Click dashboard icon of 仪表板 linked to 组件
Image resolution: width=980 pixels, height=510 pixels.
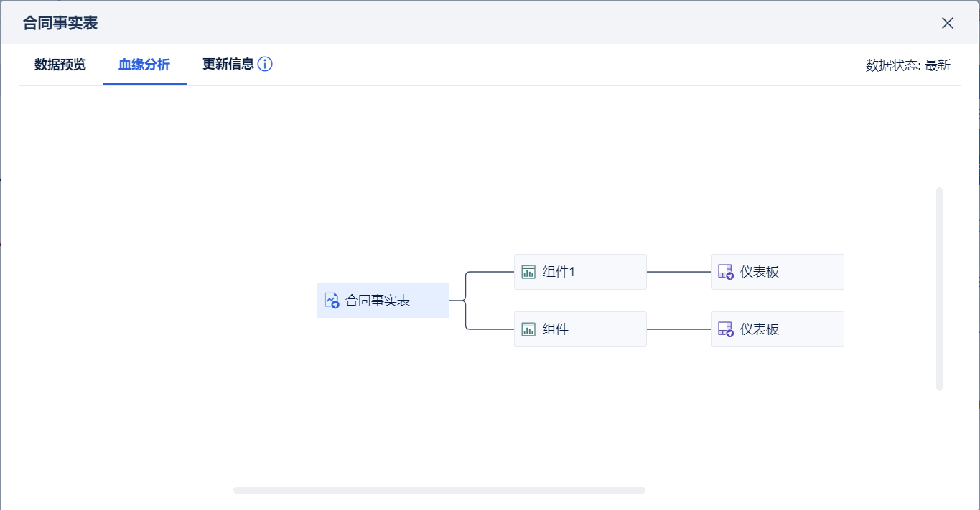tap(726, 329)
